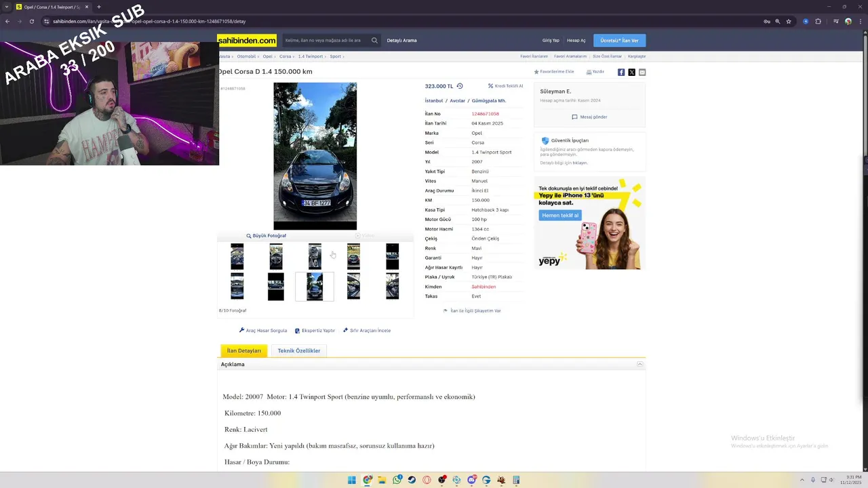Image resolution: width=868 pixels, height=488 pixels.
Task: Click the Araç Hasar Sorgula wrench icon
Action: (x=242, y=330)
